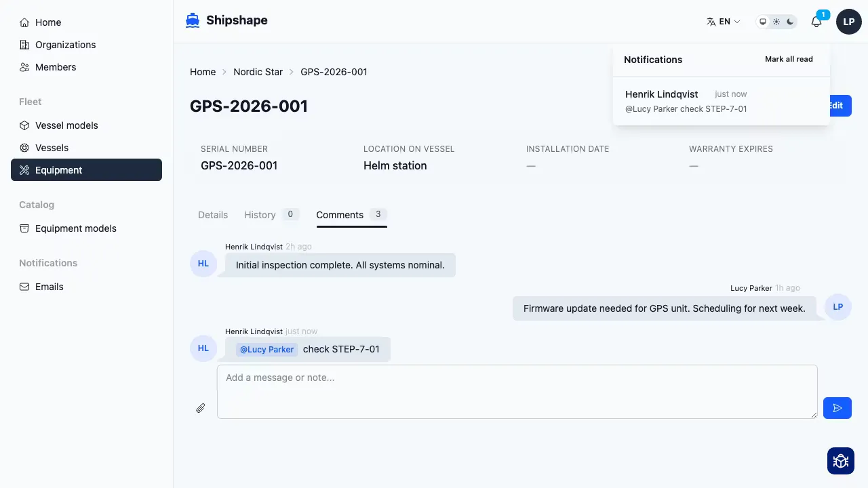Open the bug report widget icon
The width and height of the screenshot is (868, 488).
tap(840, 461)
